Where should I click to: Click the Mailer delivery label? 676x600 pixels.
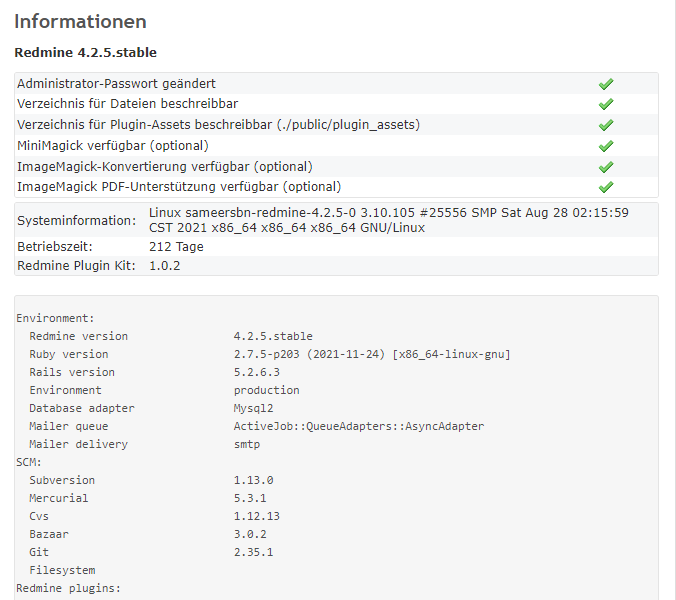[78, 444]
